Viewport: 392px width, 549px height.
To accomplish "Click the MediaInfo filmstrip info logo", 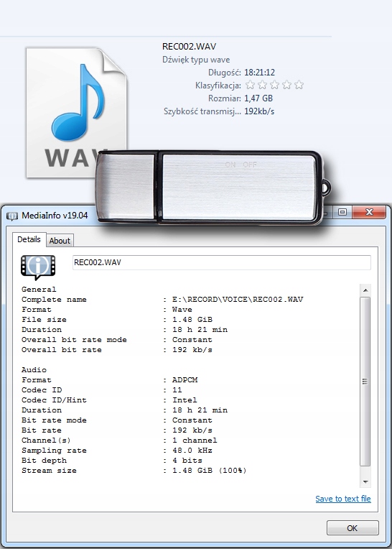I will [38, 267].
